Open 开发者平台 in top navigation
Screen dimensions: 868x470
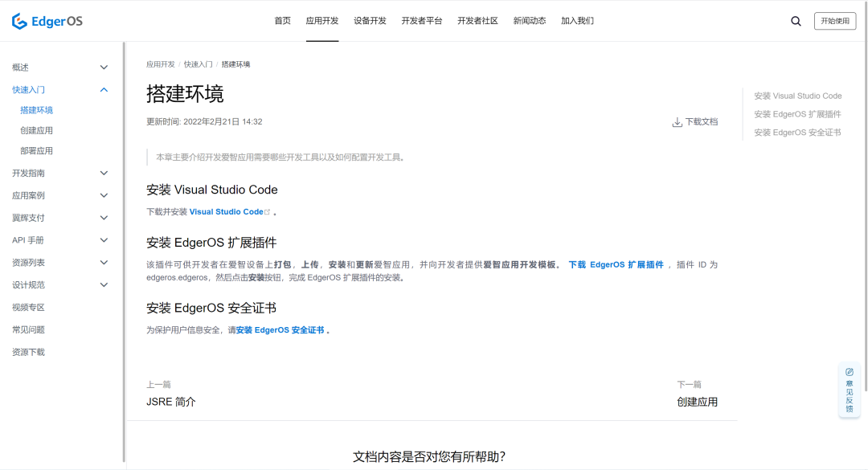point(422,21)
